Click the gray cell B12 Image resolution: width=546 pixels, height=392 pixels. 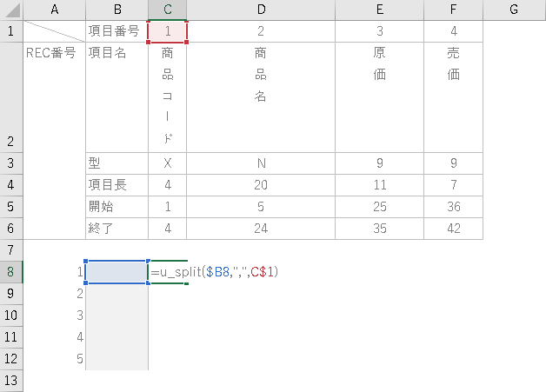point(117,359)
